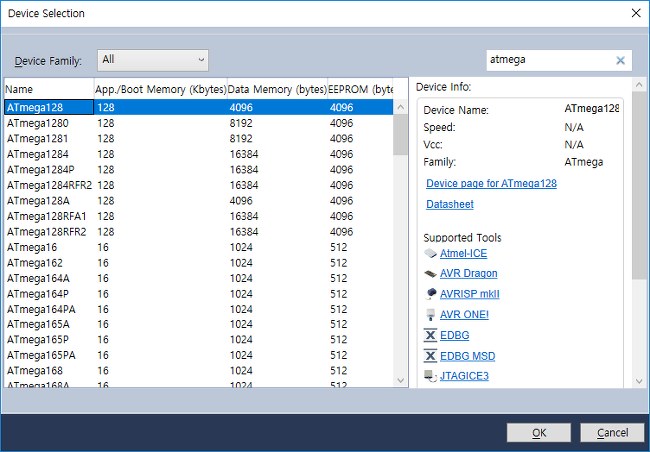The height and width of the screenshot is (452, 650).
Task: Click the Device Info scrollbar thumb
Action: point(639,185)
